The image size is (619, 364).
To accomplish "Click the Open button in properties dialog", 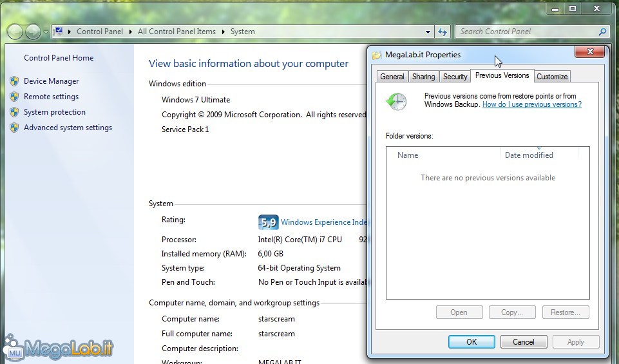I will 459,312.
